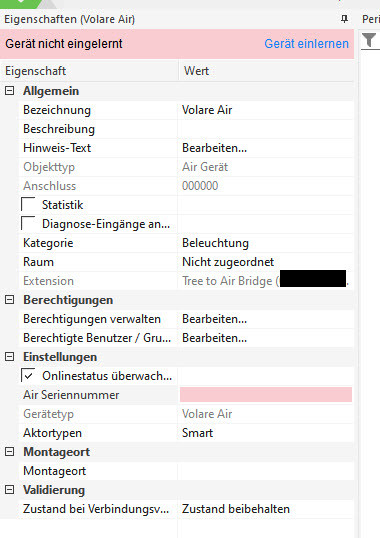
Task: Collapse the Allgemein section
Action: [x=10, y=91]
